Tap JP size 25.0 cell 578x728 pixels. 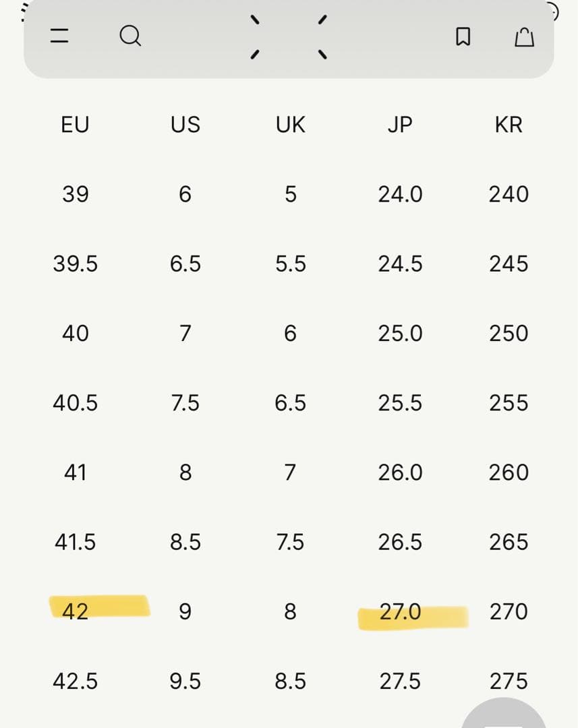coord(400,334)
